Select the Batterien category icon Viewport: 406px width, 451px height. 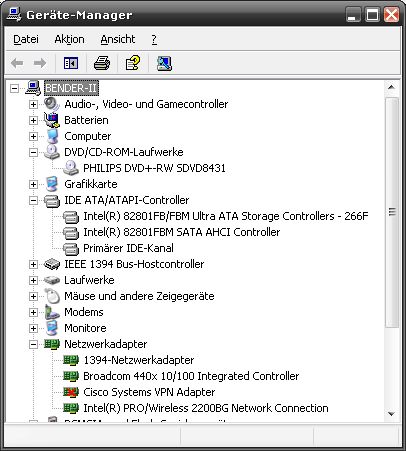click(x=52, y=120)
